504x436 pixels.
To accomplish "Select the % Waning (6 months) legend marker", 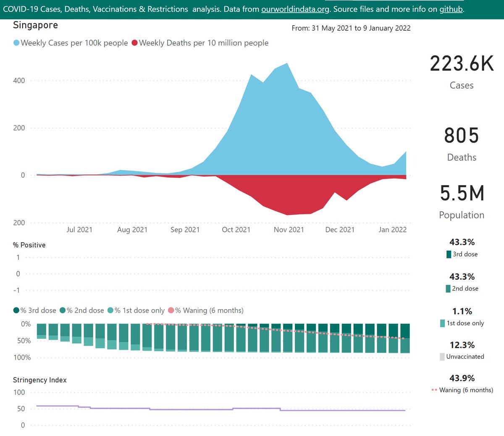I will [171, 310].
